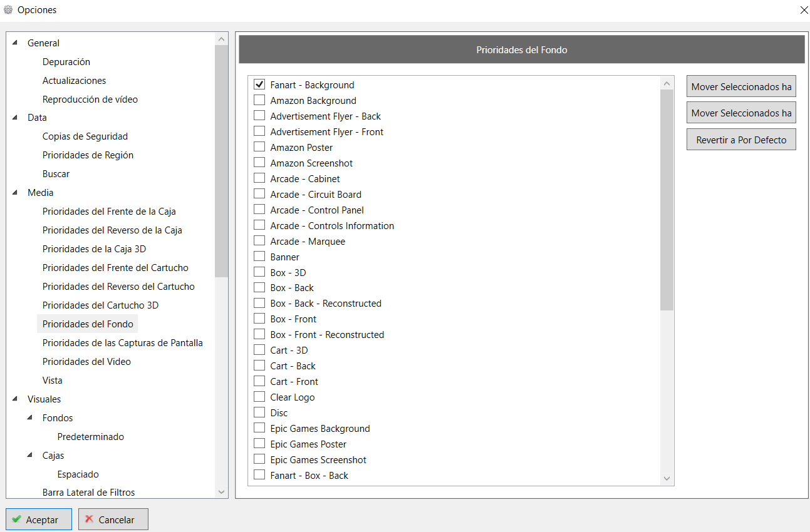Check Epic Games Background checkbox
The height and width of the screenshot is (532, 810).
tap(259, 428)
